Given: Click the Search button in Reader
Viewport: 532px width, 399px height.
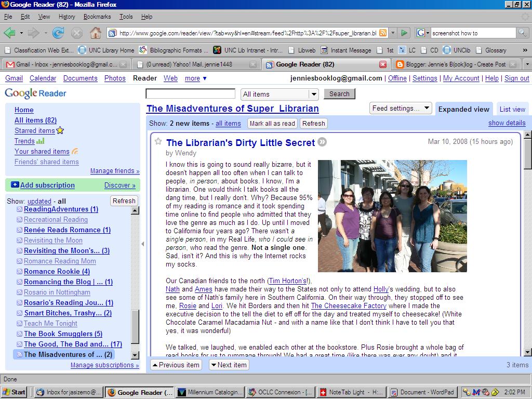Looking at the screenshot, I should pos(339,94).
